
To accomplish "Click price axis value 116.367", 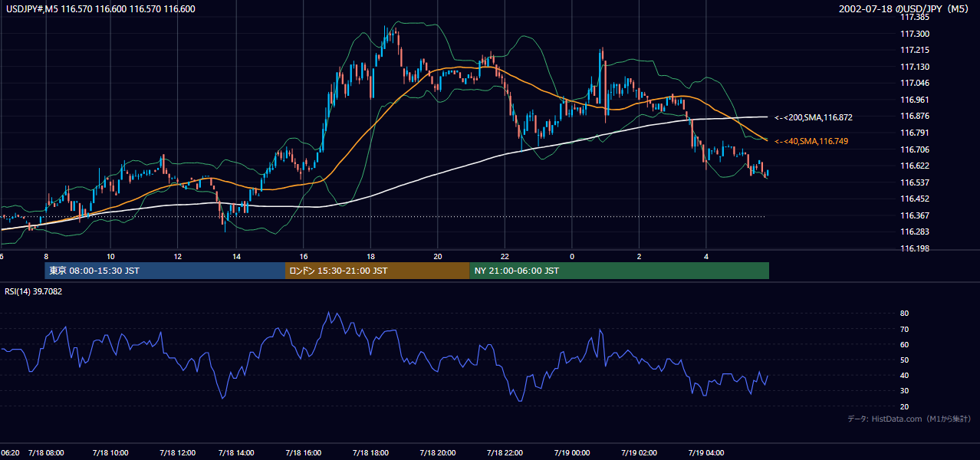I will click(x=916, y=215).
